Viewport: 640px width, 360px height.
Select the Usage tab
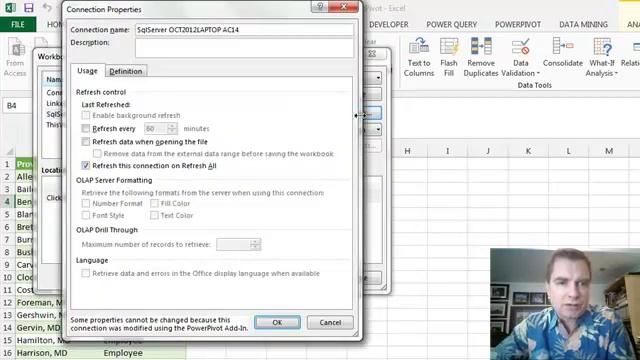pyautogui.click(x=87, y=71)
